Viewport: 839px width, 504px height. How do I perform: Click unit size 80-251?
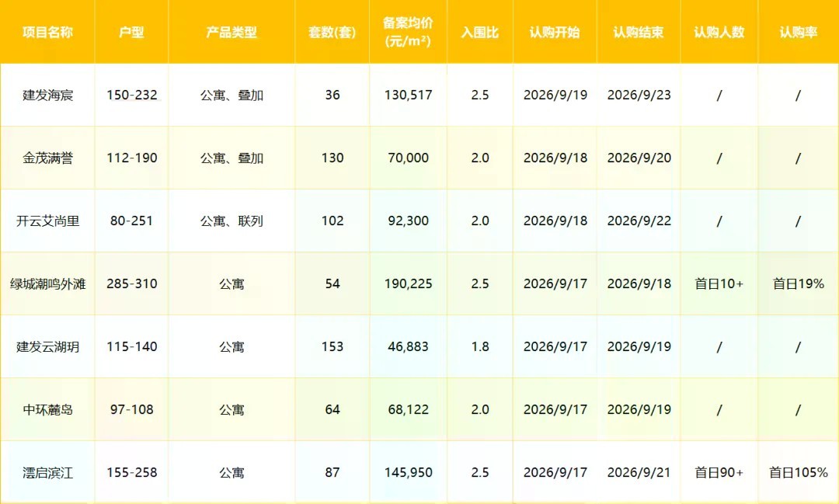pyautogui.click(x=131, y=221)
